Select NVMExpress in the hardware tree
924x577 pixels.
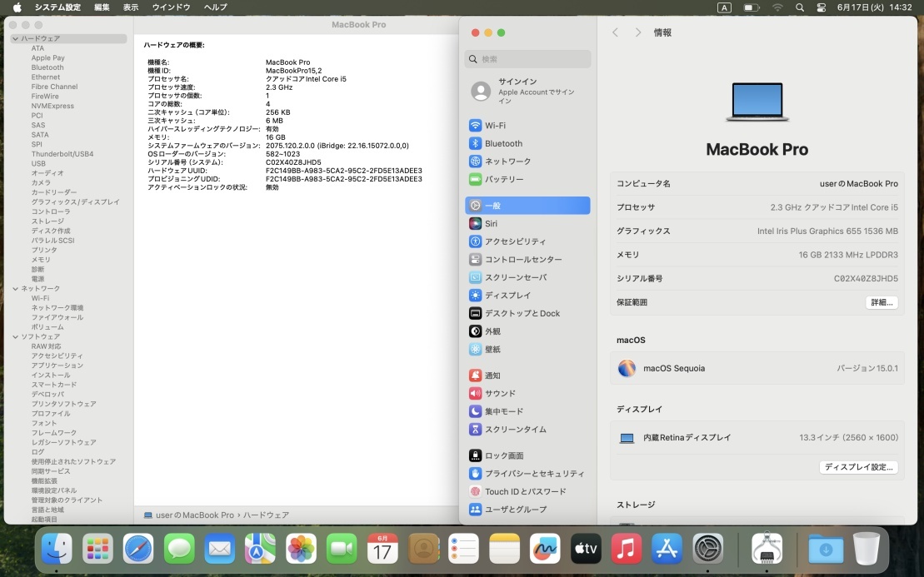(52, 106)
